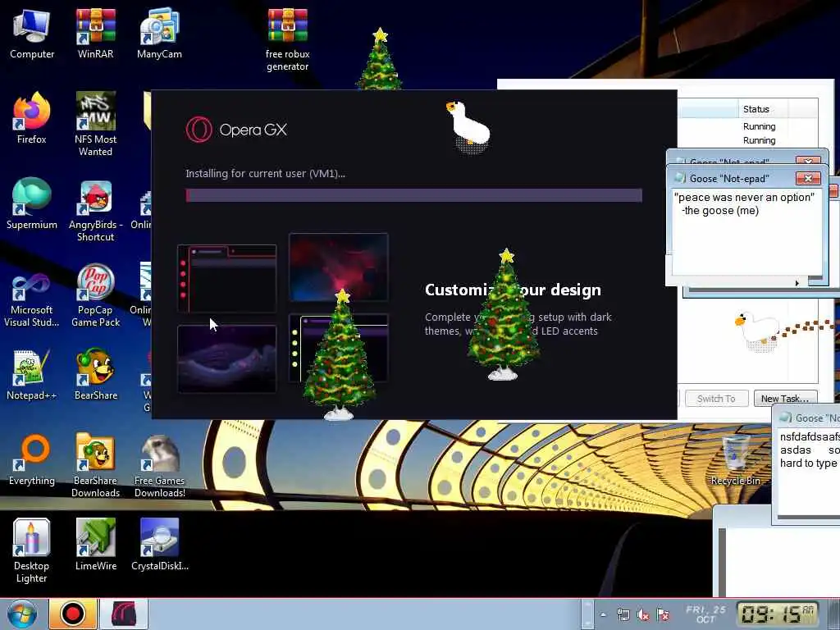Click New Task button in Task Manager

tap(785, 399)
